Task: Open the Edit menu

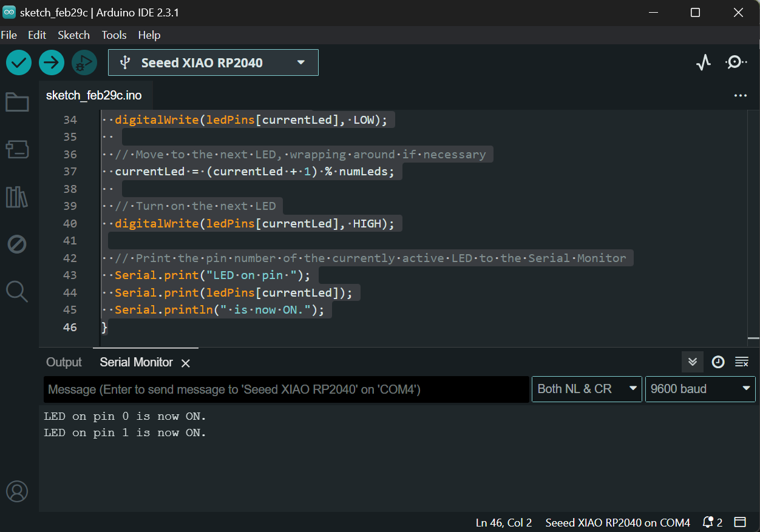Action: coord(37,35)
